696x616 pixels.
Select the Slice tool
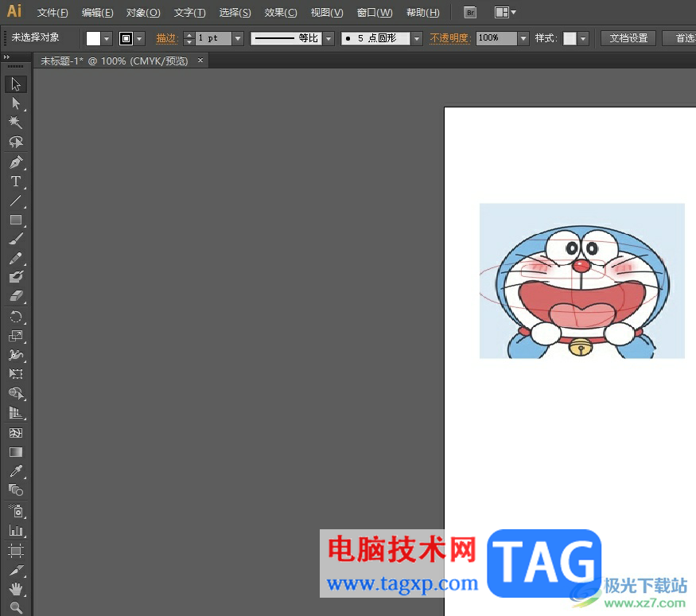coord(16,571)
